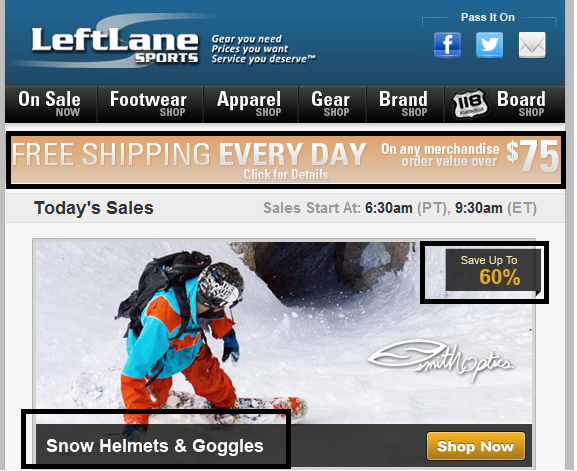Click the 118 Boardshop shield logo
This screenshot has width=577, height=471.
[470, 104]
